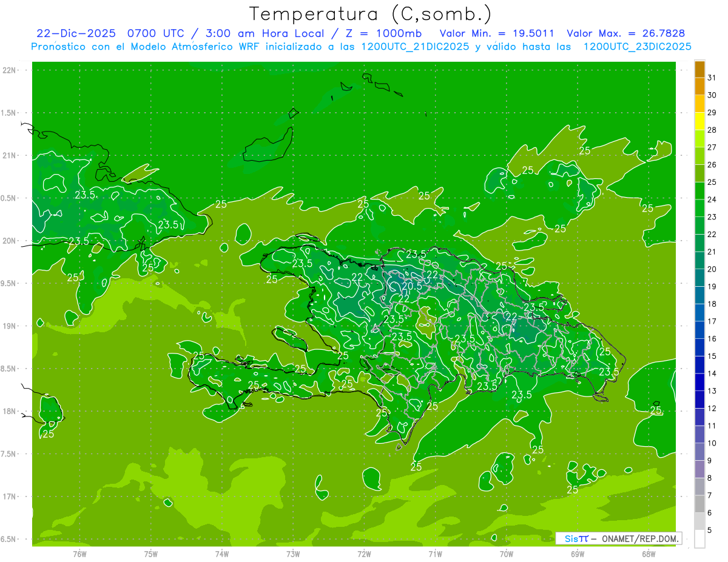
Task: Click the 29 label on the color scale
Action: coord(712,113)
